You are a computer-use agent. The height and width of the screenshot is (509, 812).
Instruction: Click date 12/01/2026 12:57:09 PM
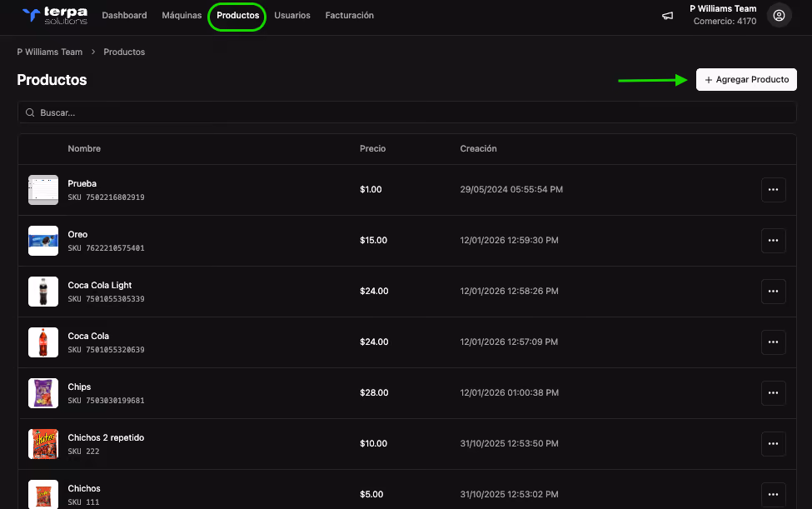(x=509, y=342)
